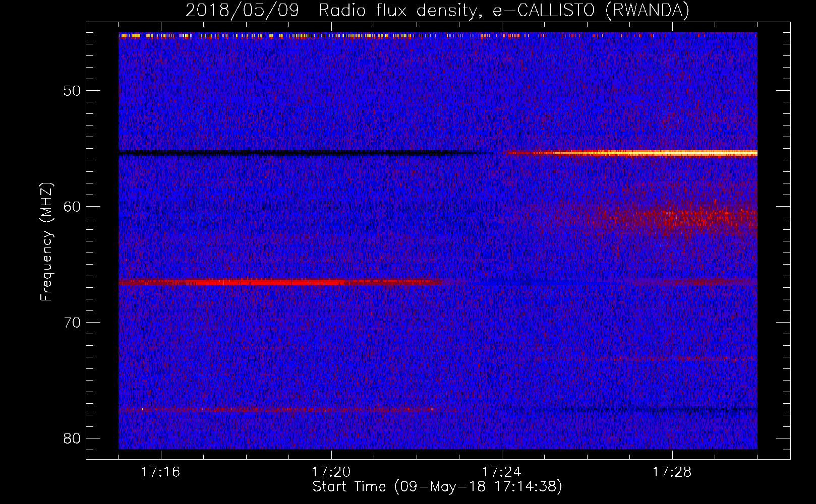Click the 17:28 time tick label

point(672,472)
